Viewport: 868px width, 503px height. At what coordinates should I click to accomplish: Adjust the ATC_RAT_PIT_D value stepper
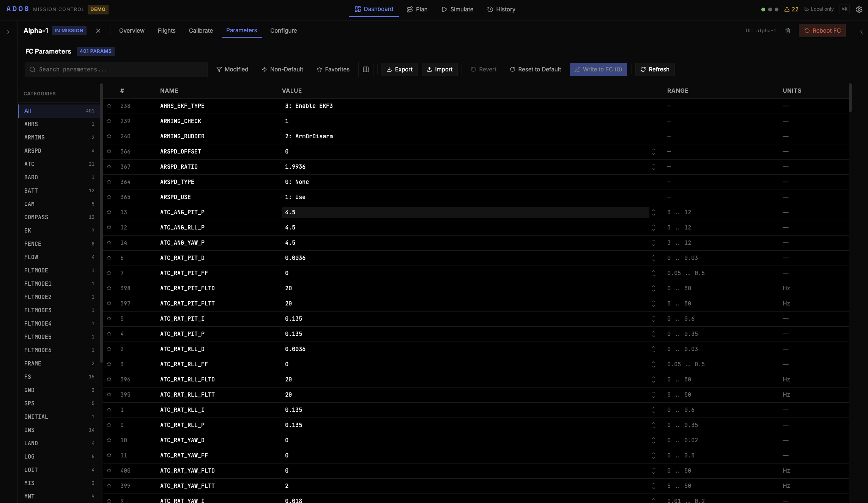(x=653, y=258)
